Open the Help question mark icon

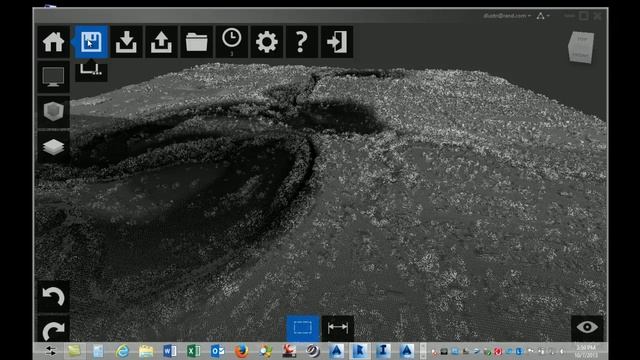click(302, 42)
